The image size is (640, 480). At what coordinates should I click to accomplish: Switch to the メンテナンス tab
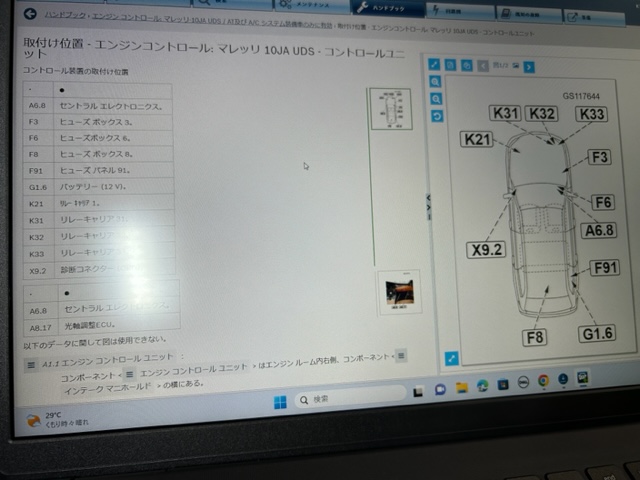click(x=311, y=5)
